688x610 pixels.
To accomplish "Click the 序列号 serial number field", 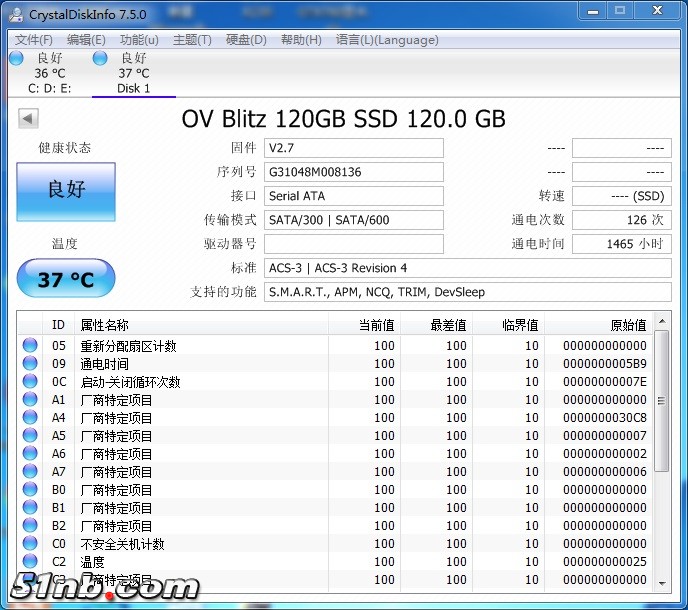I will tap(353, 172).
